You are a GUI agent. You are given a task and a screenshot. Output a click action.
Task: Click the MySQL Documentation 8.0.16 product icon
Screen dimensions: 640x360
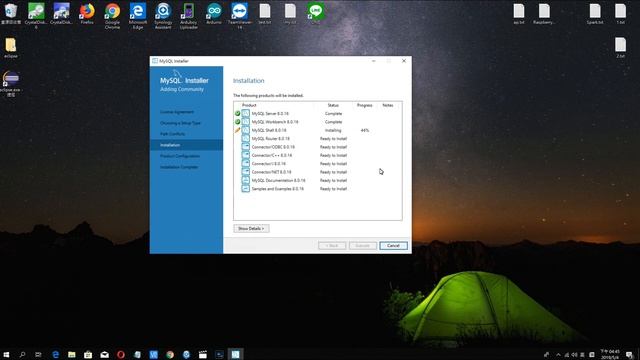[x=245, y=180]
